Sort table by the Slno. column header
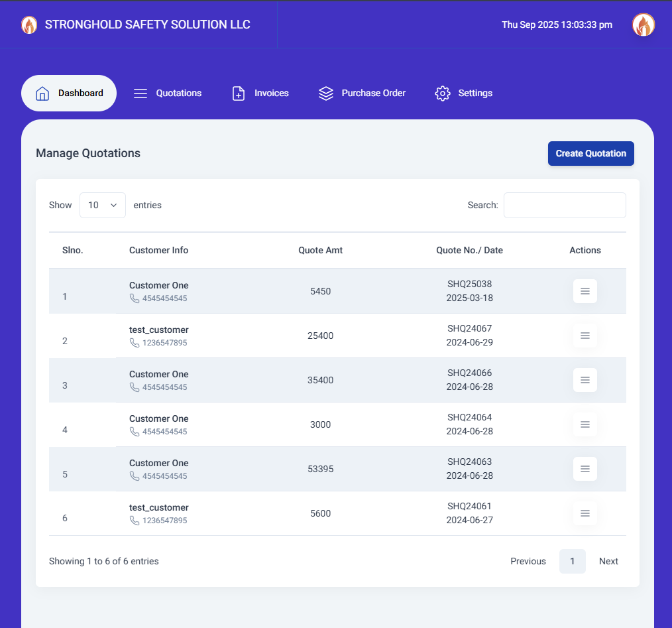 [x=73, y=251]
